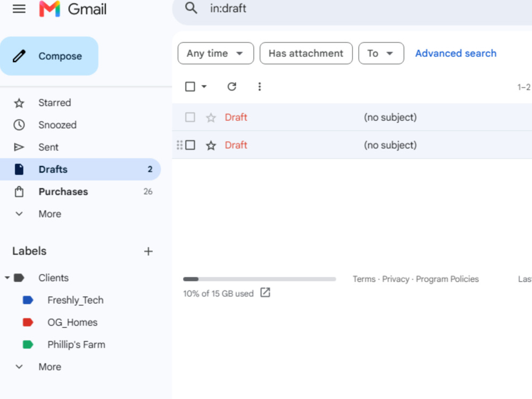Open the select options dropdown arrow
The width and height of the screenshot is (532, 399).
pyautogui.click(x=204, y=87)
